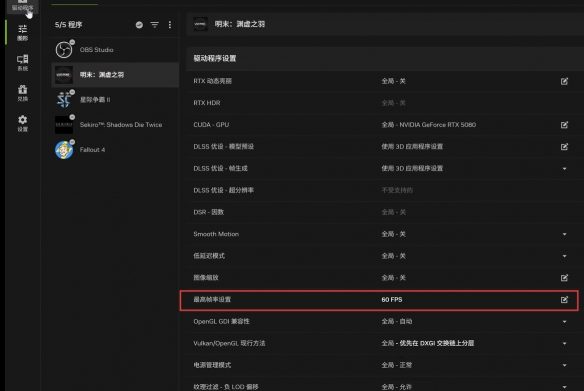Viewport: 584px width, 391px height.
Task: Click 使用 3D 应用程序设置 in the DLSS 帧生成 row
Action: [x=412, y=169]
